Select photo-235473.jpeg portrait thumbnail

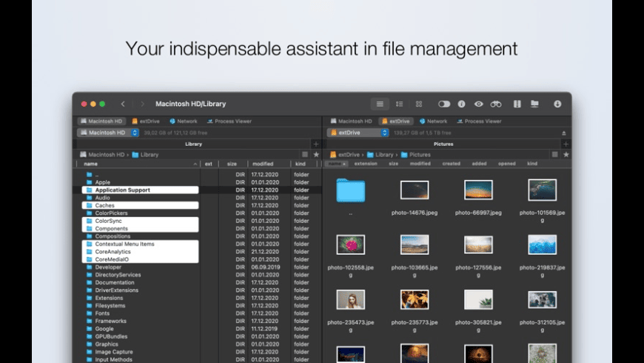[x=350, y=300]
